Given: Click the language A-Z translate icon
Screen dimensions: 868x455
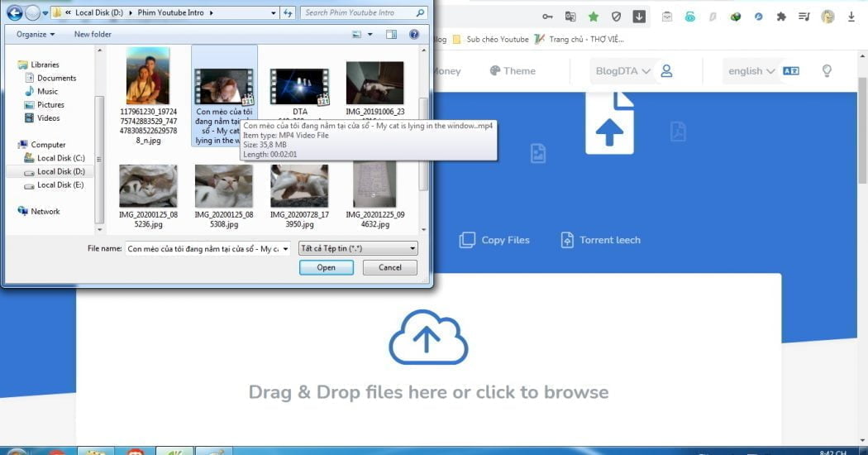Looking at the screenshot, I should click(790, 71).
